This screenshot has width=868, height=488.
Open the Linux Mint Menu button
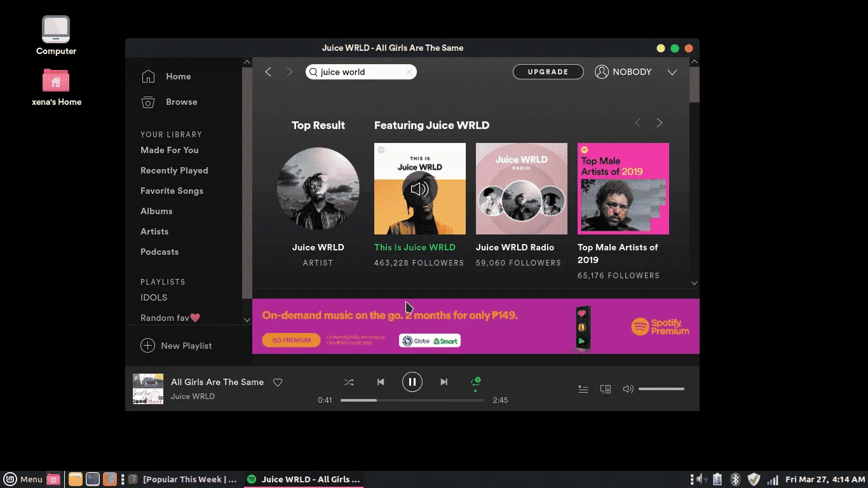click(x=24, y=479)
